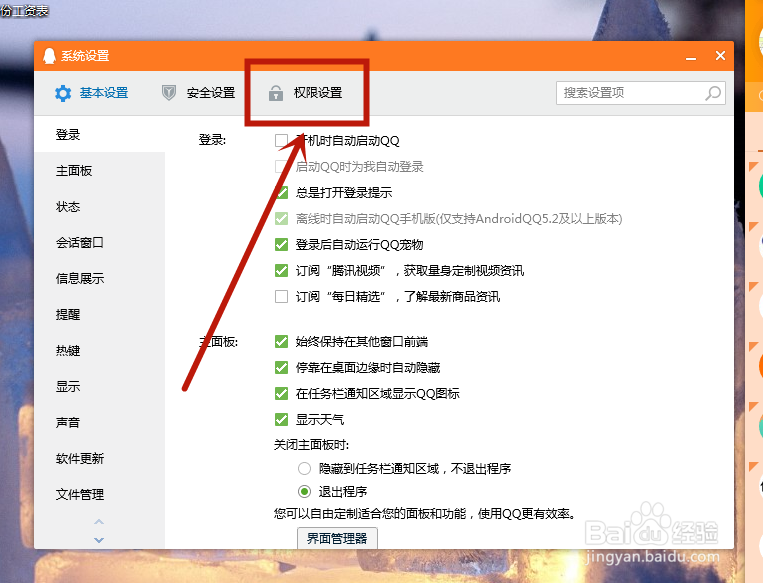Select 登录 in the sidebar

pos(100,134)
